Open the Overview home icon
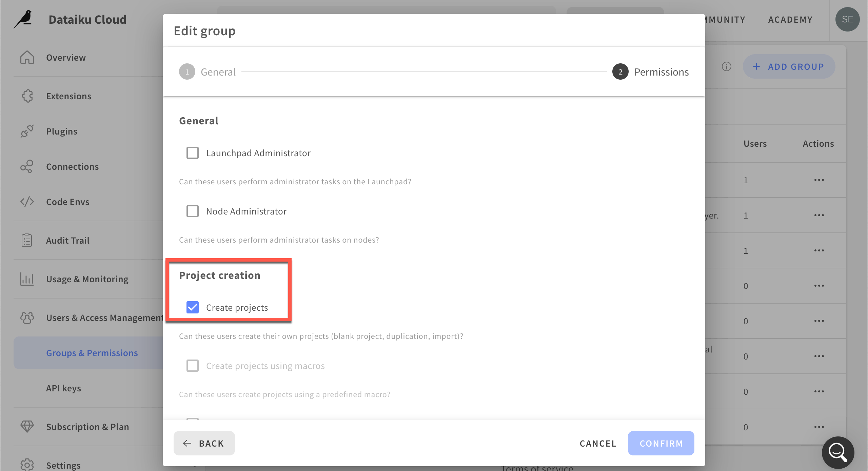868x471 pixels. (x=27, y=57)
